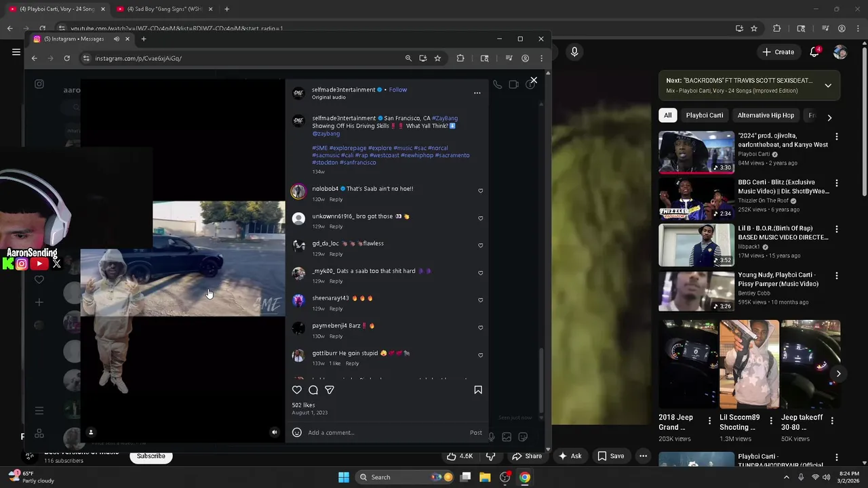Bookmark Instagram page with the star icon
Screen dimensions: 868x488
[437, 58]
